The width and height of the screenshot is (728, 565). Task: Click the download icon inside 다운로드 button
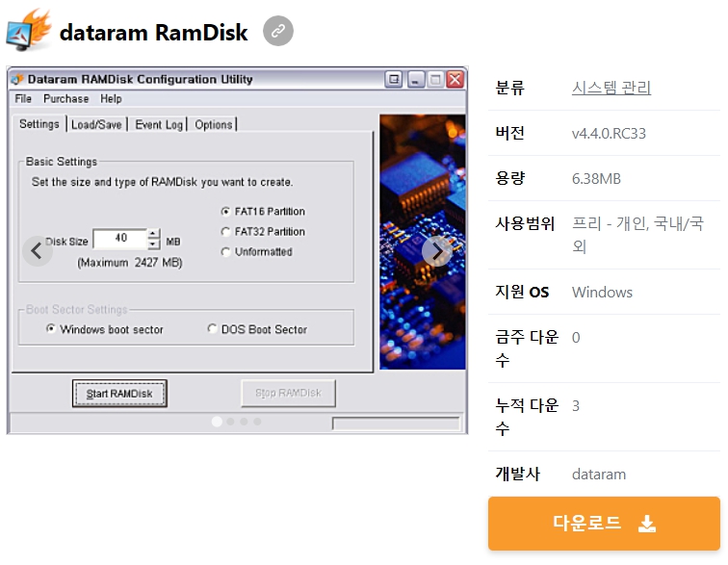coord(647,524)
